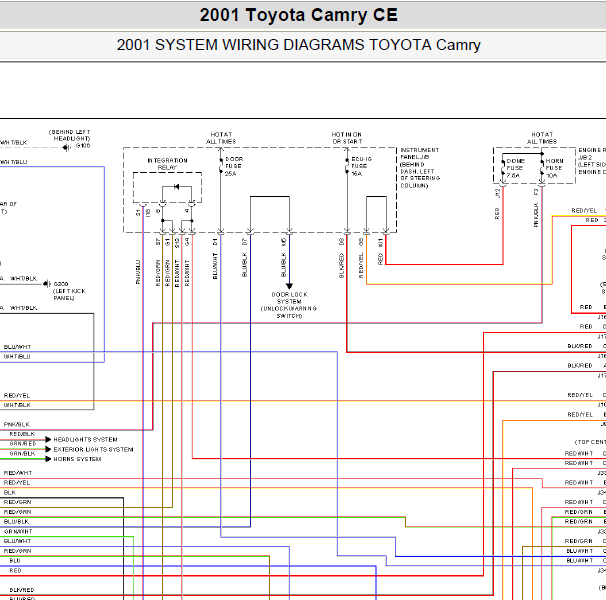Click the vertical BLK/RED wire label

(341, 266)
